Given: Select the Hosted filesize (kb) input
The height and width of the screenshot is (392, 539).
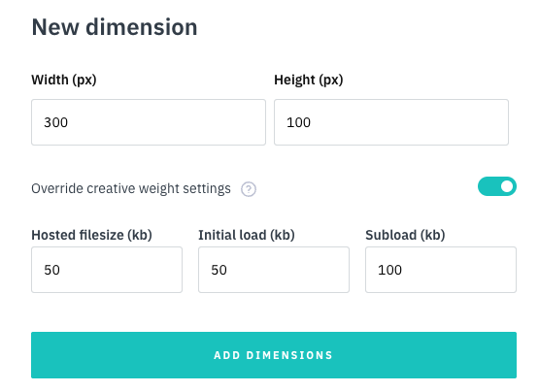Looking at the screenshot, I should pyautogui.click(x=107, y=270).
